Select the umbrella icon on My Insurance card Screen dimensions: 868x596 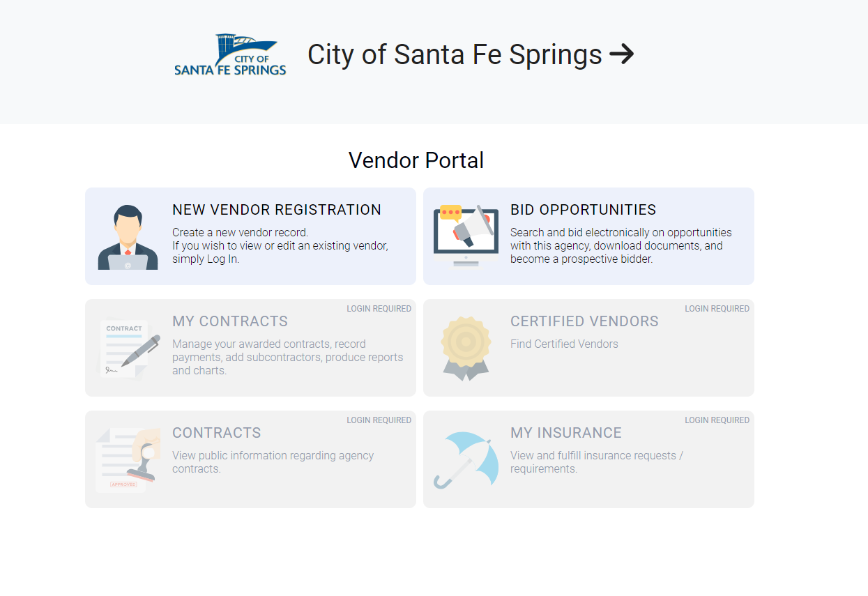point(466,458)
